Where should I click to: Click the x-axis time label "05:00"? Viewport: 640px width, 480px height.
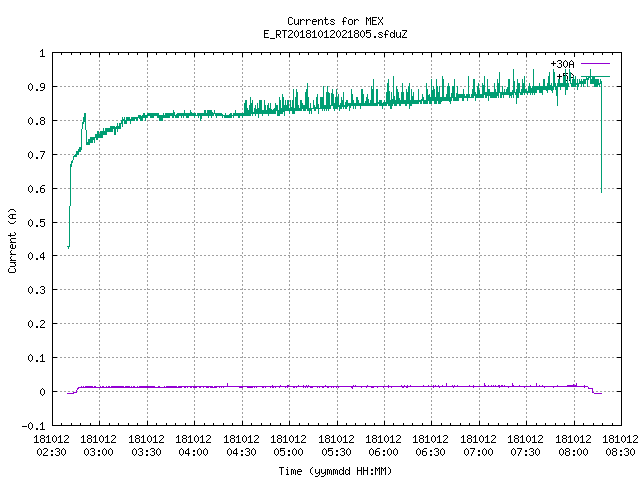pyautogui.click(x=288, y=452)
